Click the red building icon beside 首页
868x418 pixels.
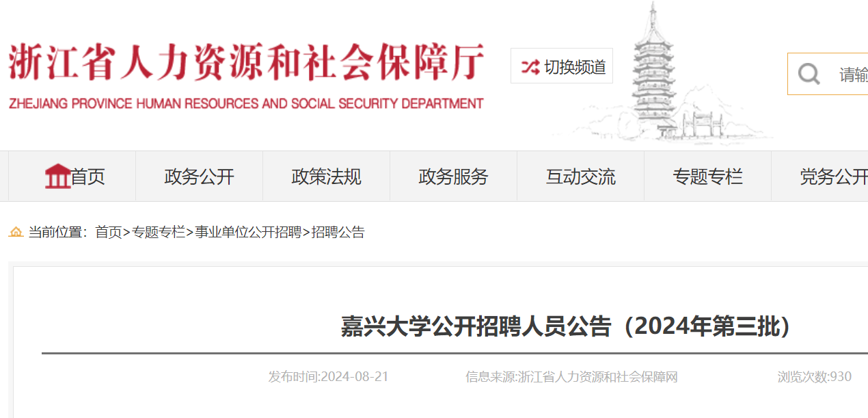57,177
